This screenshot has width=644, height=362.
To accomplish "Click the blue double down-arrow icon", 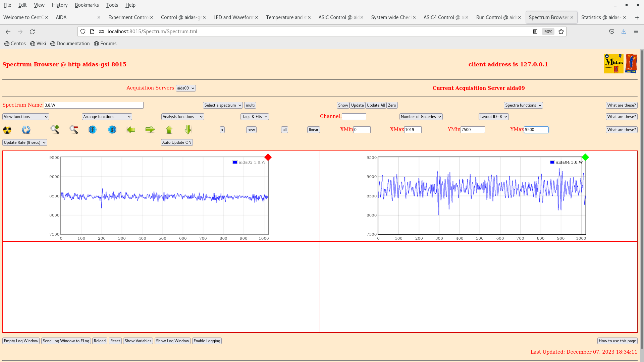I will pos(93,130).
